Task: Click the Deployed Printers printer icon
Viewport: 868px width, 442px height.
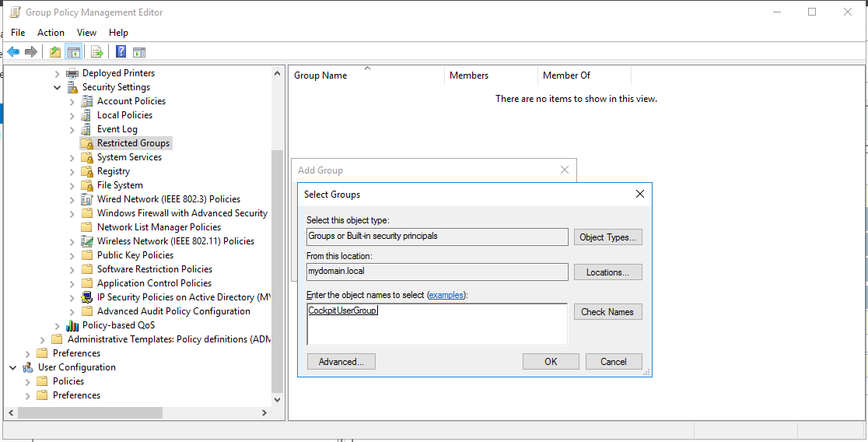Action: pos(72,73)
